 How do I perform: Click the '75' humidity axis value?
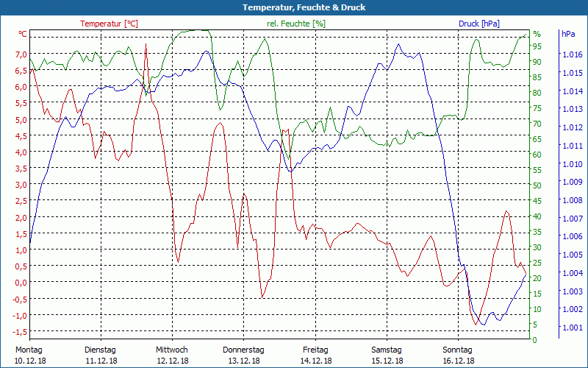point(537,108)
